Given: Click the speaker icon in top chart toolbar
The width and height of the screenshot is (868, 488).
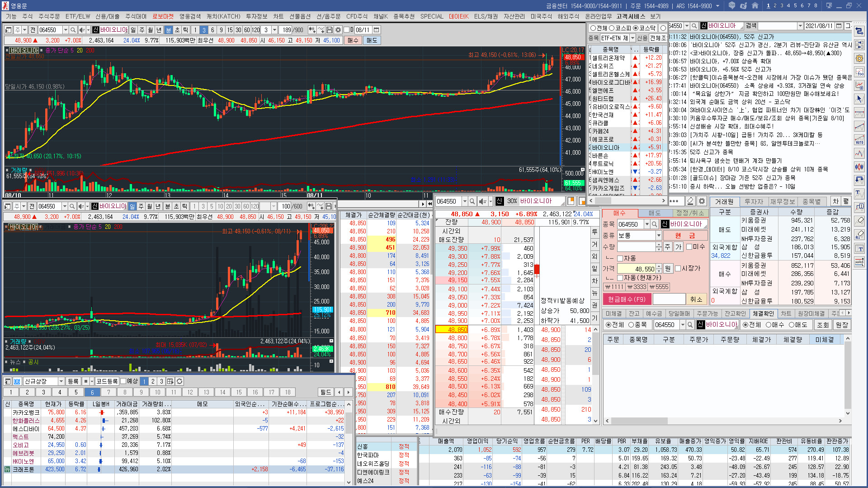Looking at the screenshot, I should click(82, 30).
